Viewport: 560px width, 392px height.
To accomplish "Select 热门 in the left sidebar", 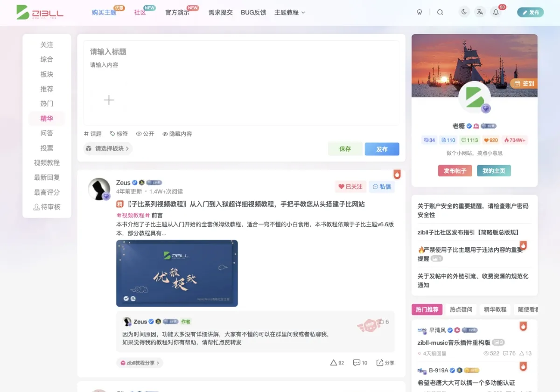I will (x=47, y=104).
